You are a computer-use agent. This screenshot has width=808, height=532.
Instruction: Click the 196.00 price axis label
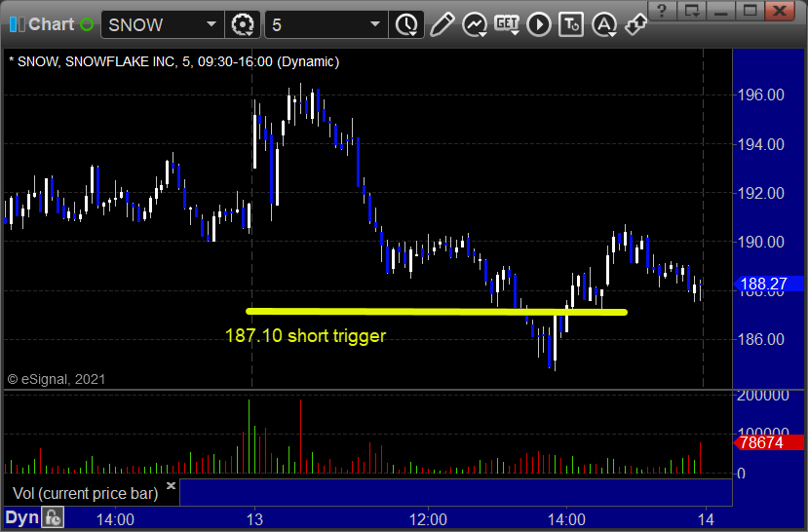(x=761, y=95)
